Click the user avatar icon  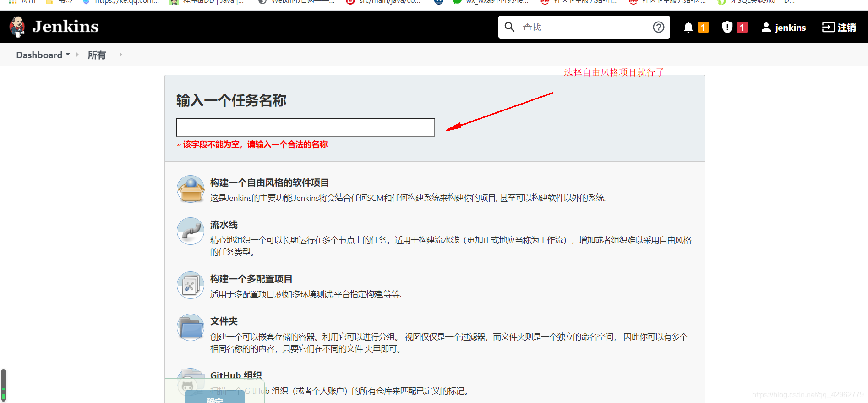766,27
